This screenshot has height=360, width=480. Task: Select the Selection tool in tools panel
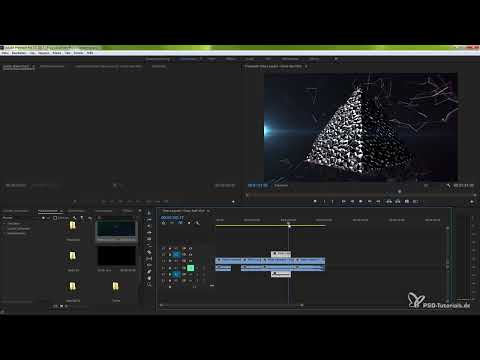[149, 213]
